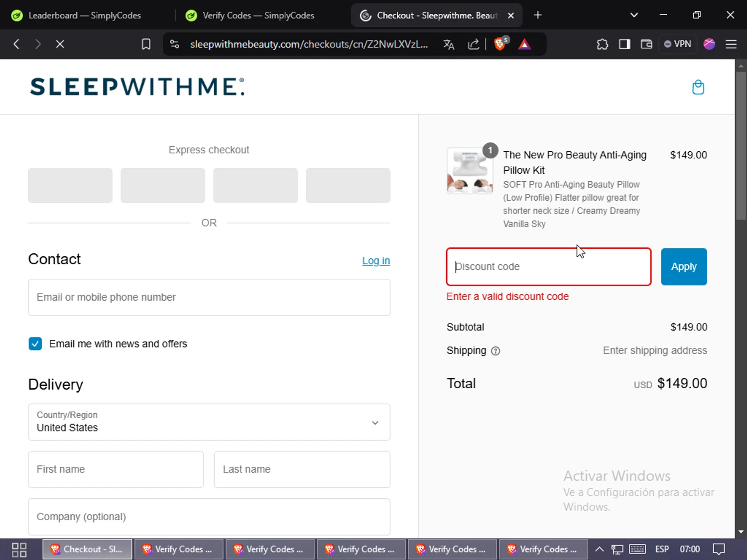Open the profile avatar icon
The width and height of the screenshot is (747, 560).
tap(709, 44)
